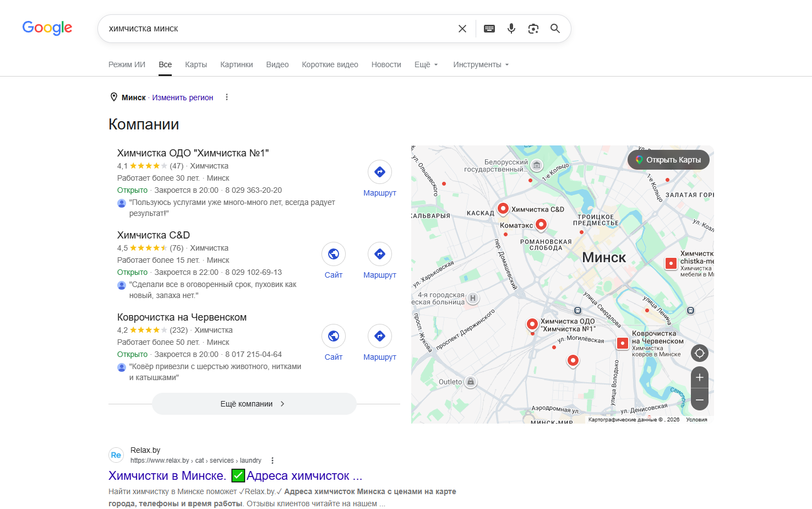Expand the Инструменты dropdown
This screenshot has height=509, width=812.
[x=481, y=64]
